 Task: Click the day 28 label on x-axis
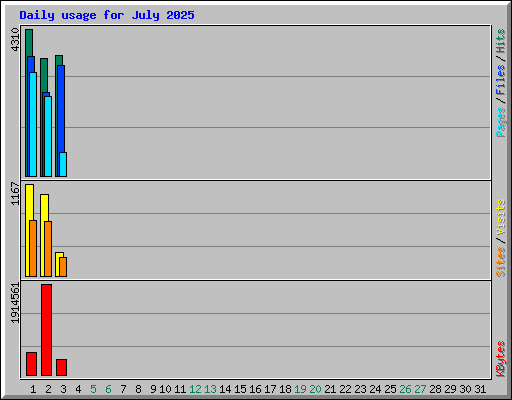click(435, 389)
